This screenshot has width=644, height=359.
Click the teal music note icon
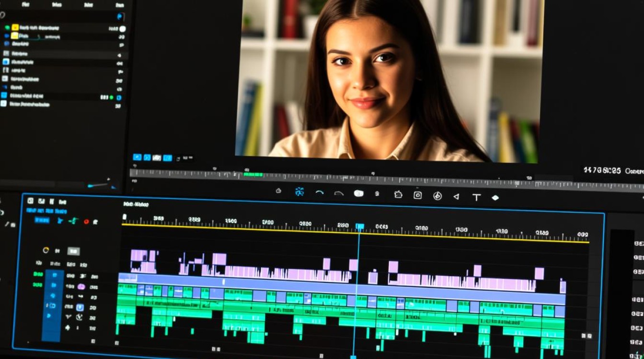coord(73,221)
